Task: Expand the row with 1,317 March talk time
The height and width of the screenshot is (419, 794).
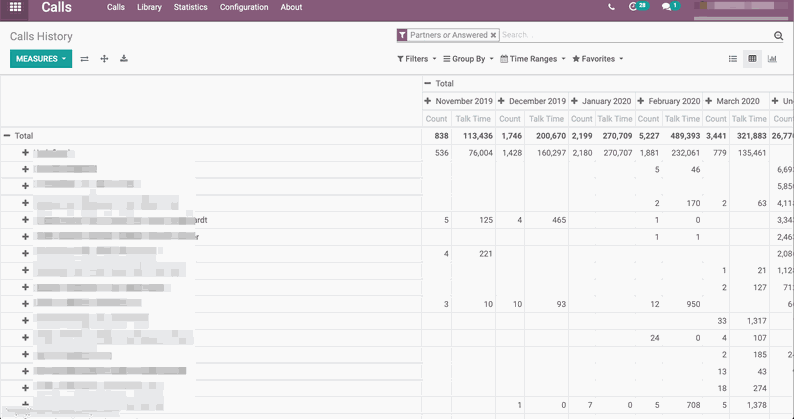Action: 25,321
